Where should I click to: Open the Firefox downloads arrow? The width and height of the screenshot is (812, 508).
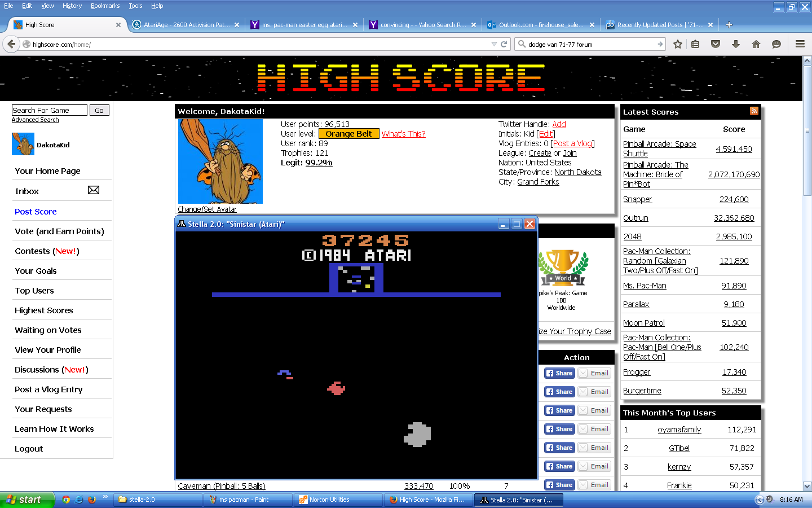736,44
